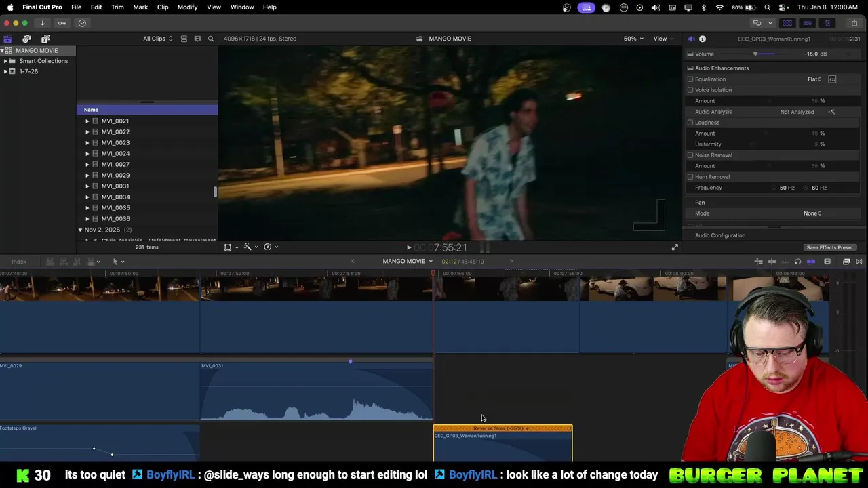The image size is (868, 488).
Task: Open the Edit menu
Action: tap(96, 7)
